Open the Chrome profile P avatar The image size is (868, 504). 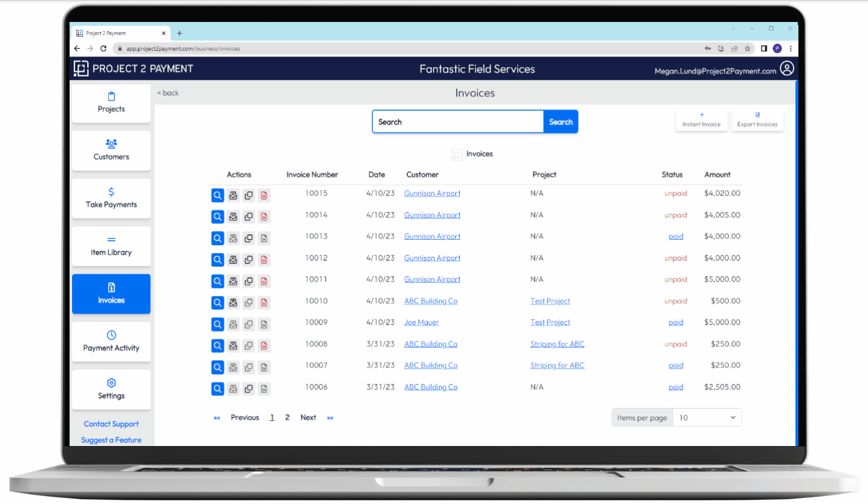click(777, 48)
